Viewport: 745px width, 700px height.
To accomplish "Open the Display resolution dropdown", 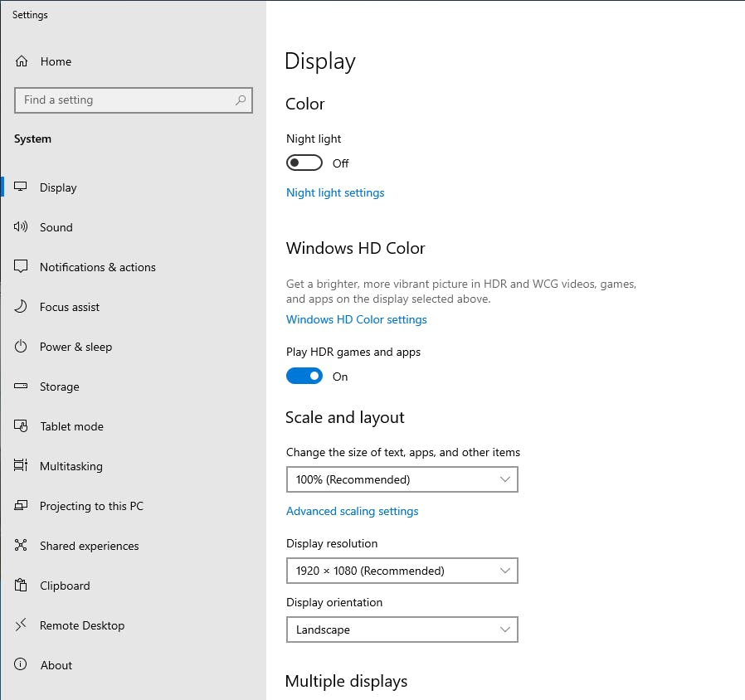I will point(402,571).
